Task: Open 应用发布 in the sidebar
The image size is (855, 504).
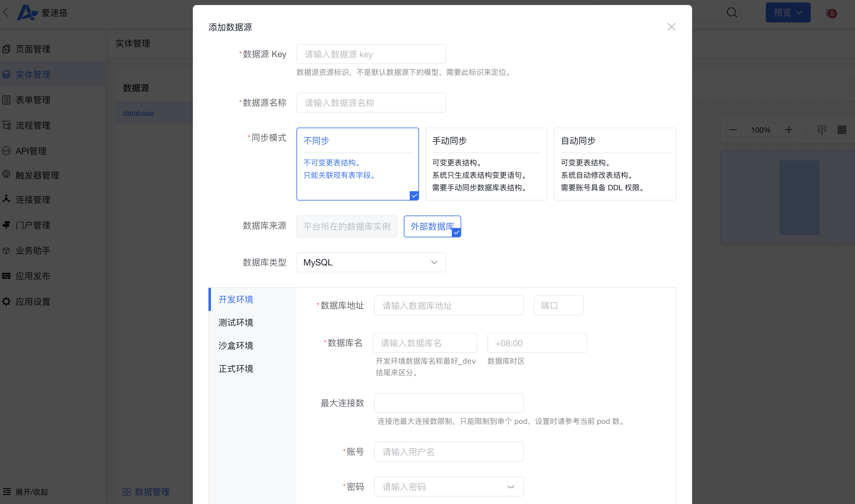Action: (x=52, y=276)
